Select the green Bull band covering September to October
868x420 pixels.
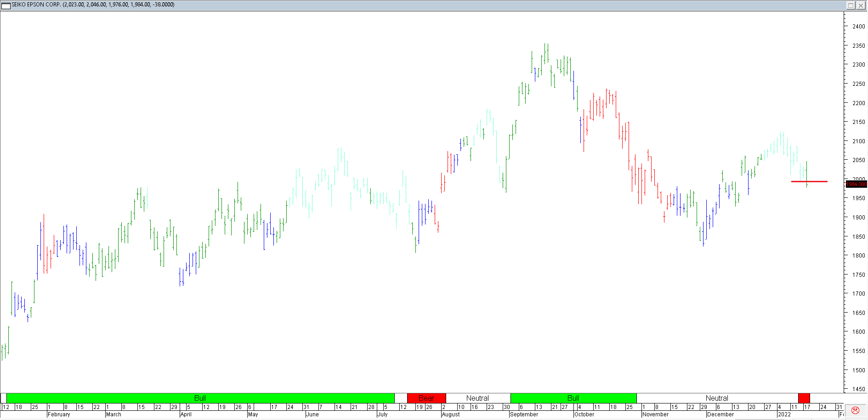[x=573, y=398]
